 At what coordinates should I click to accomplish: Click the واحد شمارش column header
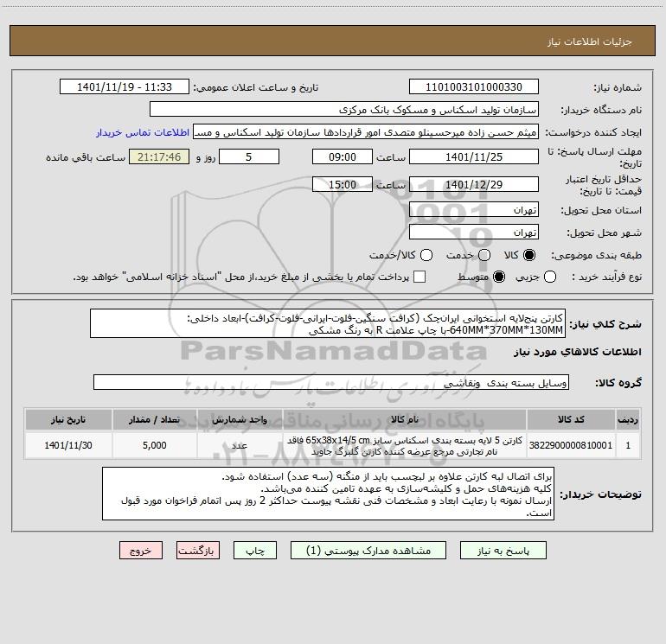240,419
